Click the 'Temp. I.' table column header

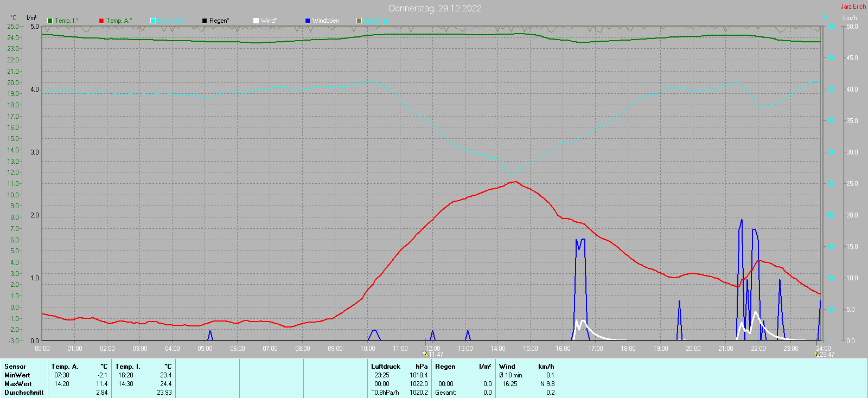click(x=128, y=367)
